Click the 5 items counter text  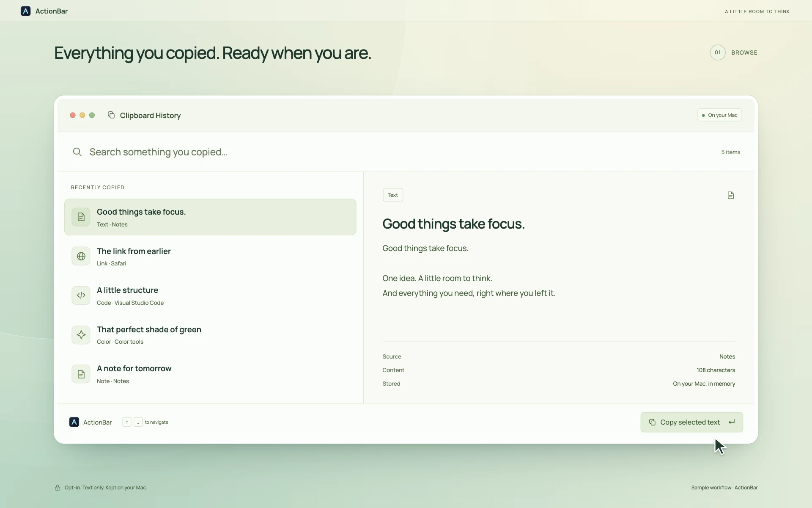[x=730, y=152]
